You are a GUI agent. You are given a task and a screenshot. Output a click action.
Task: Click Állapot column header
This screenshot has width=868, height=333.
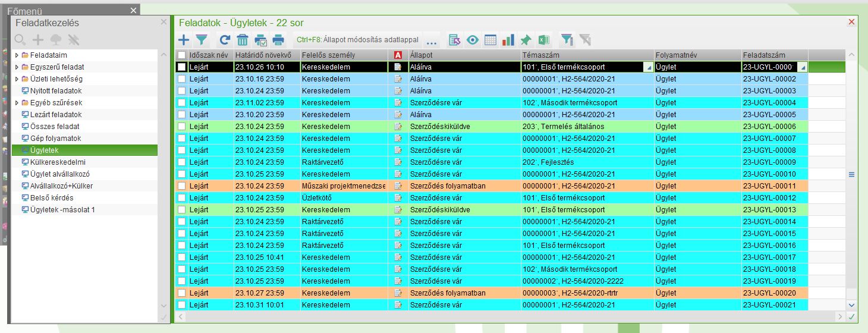click(464, 55)
